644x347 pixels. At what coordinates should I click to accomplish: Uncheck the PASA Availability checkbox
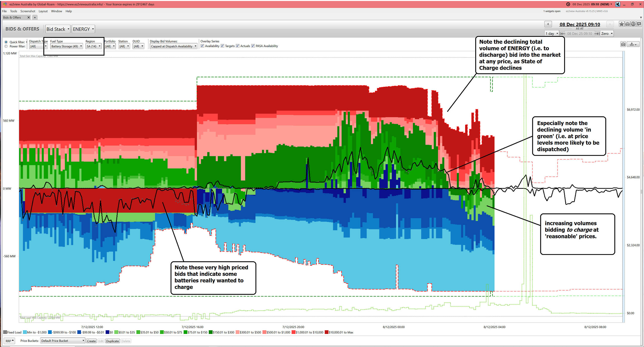pyautogui.click(x=253, y=46)
